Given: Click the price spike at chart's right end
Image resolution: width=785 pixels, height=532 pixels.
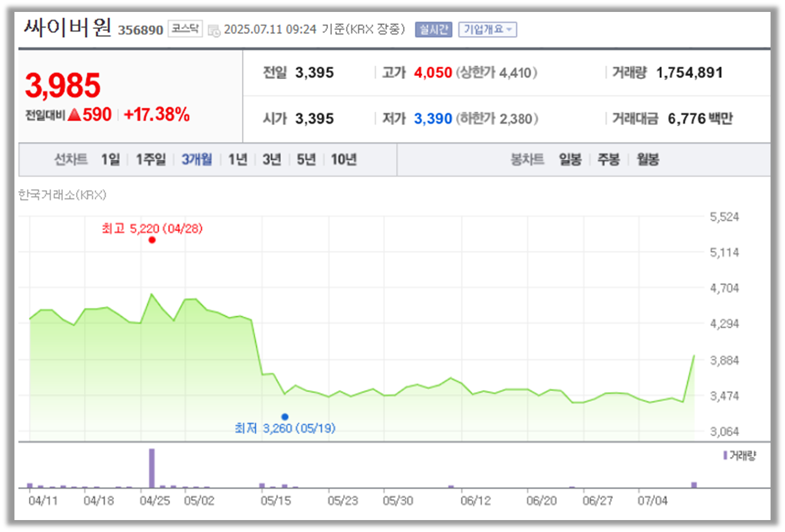Looking at the screenshot, I should pyautogui.click(x=694, y=356).
